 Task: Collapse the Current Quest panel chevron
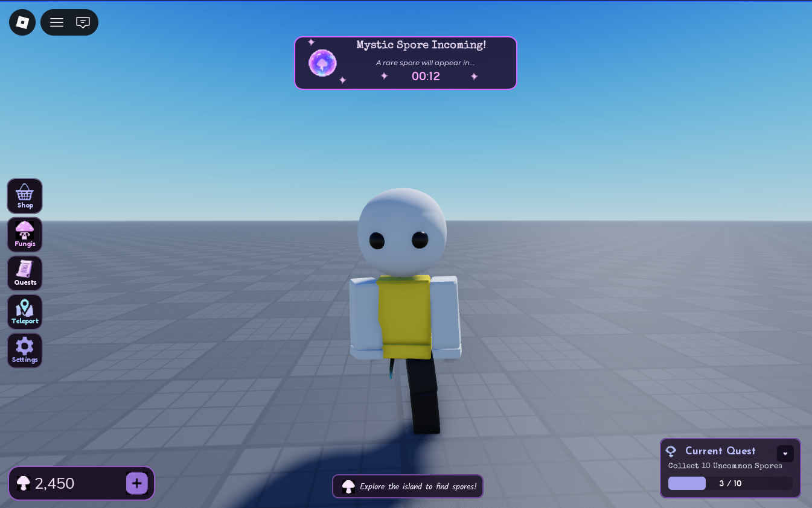(x=785, y=454)
